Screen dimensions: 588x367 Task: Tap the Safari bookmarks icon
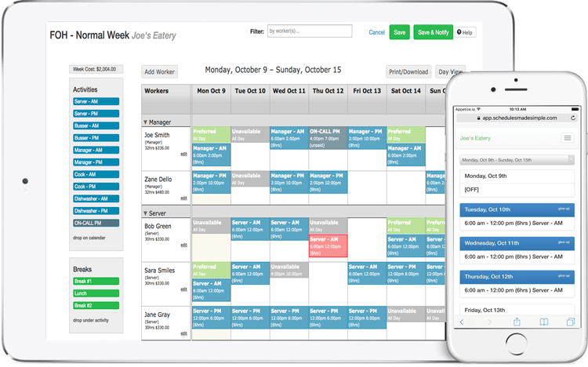pyautogui.click(x=544, y=322)
